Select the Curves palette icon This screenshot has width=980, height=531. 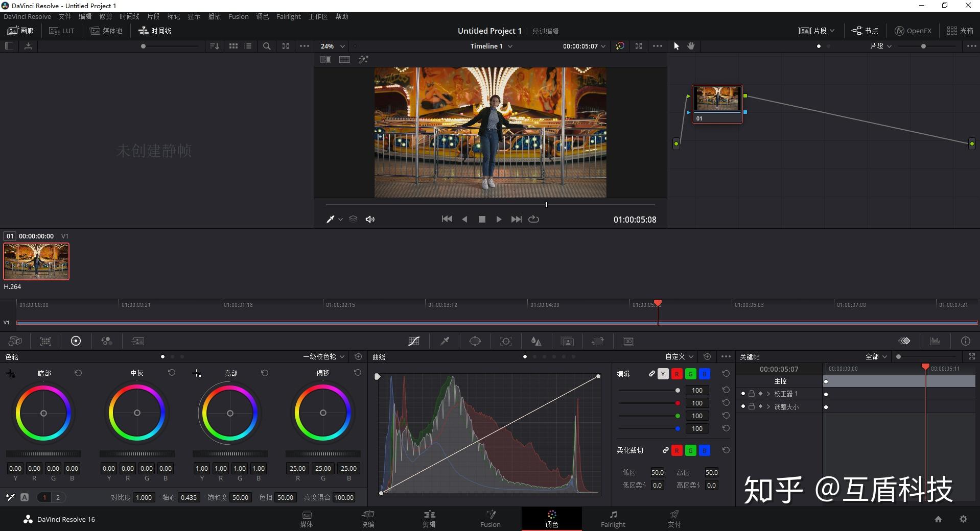pyautogui.click(x=414, y=341)
